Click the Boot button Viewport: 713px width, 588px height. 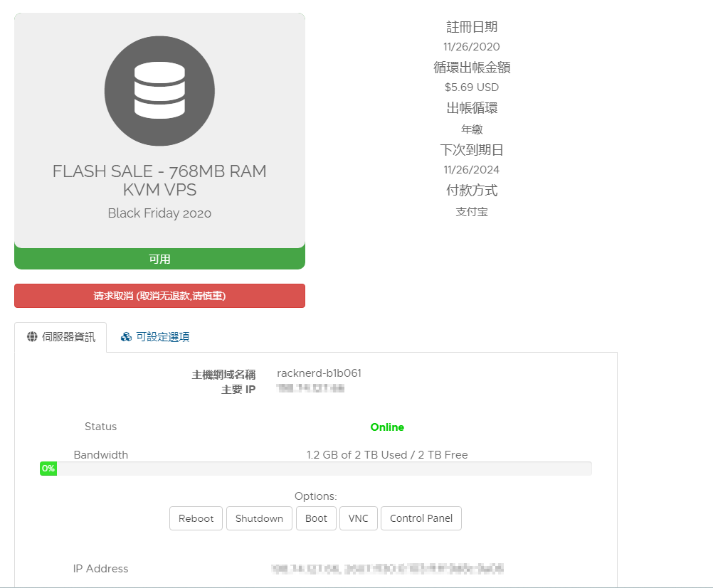[x=316, y=518]
